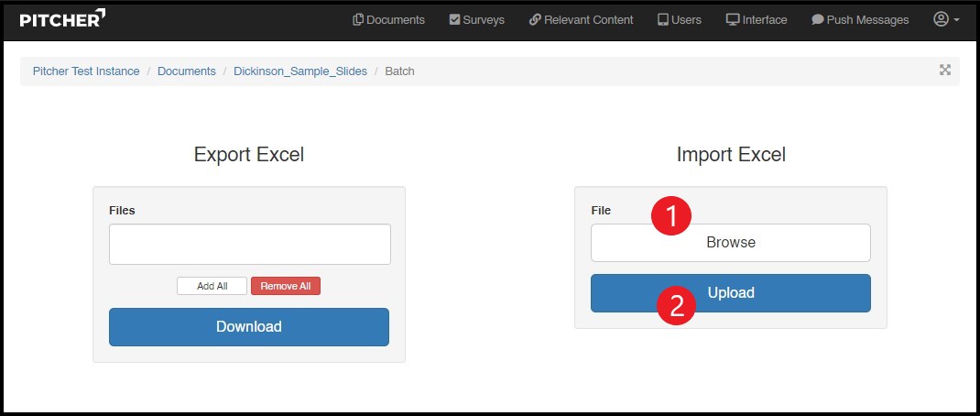Toggle fullscreen with the expand arrows icon

[945, 71]
